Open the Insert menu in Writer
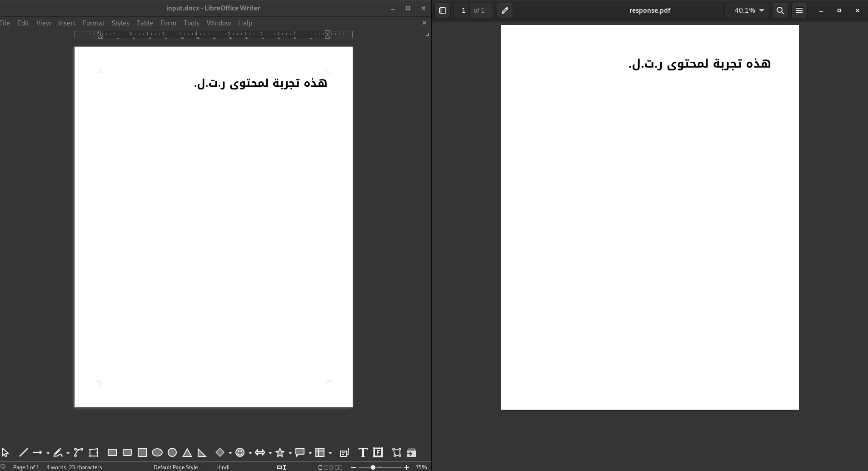The width and height of the screenshot is (868, 471). [67, 23]
